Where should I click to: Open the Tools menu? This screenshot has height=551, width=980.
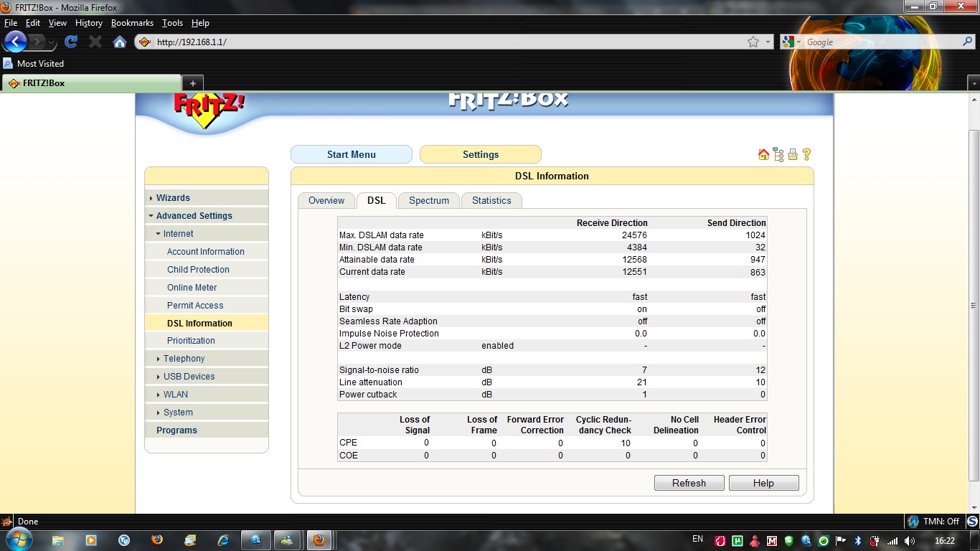click(172, 23)
